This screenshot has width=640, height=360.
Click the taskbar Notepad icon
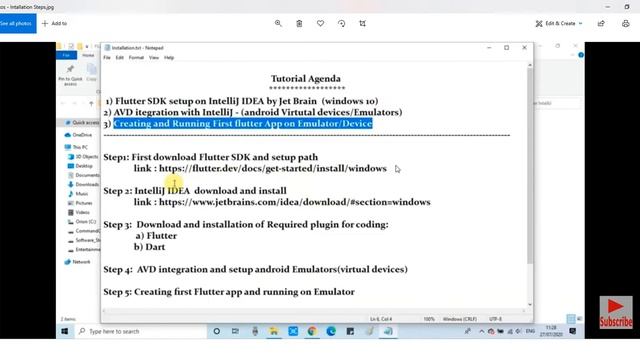[x=388, y=331]
